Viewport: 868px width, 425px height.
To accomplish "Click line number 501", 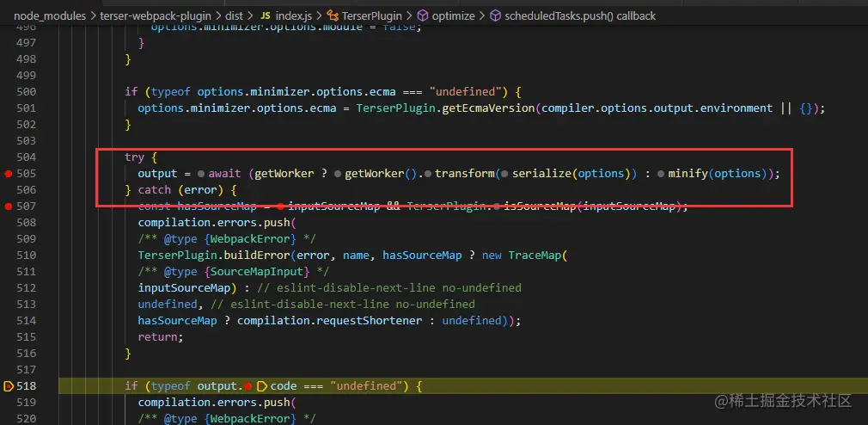I will (27, 108).
